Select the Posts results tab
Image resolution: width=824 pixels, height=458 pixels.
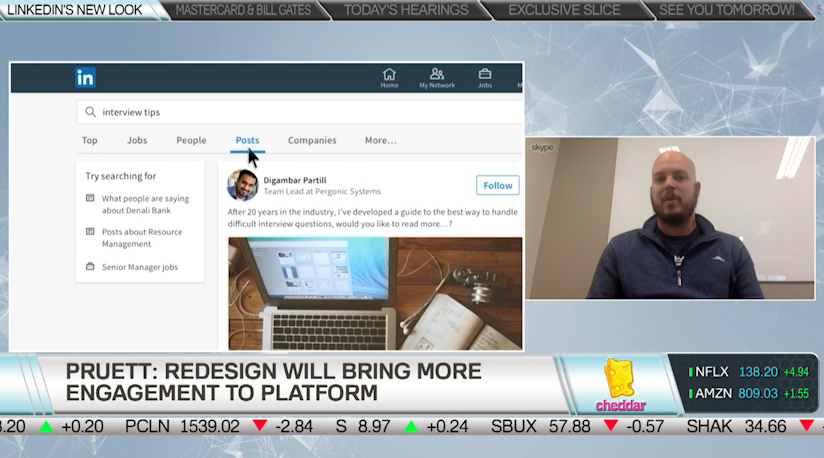point(247,140)
